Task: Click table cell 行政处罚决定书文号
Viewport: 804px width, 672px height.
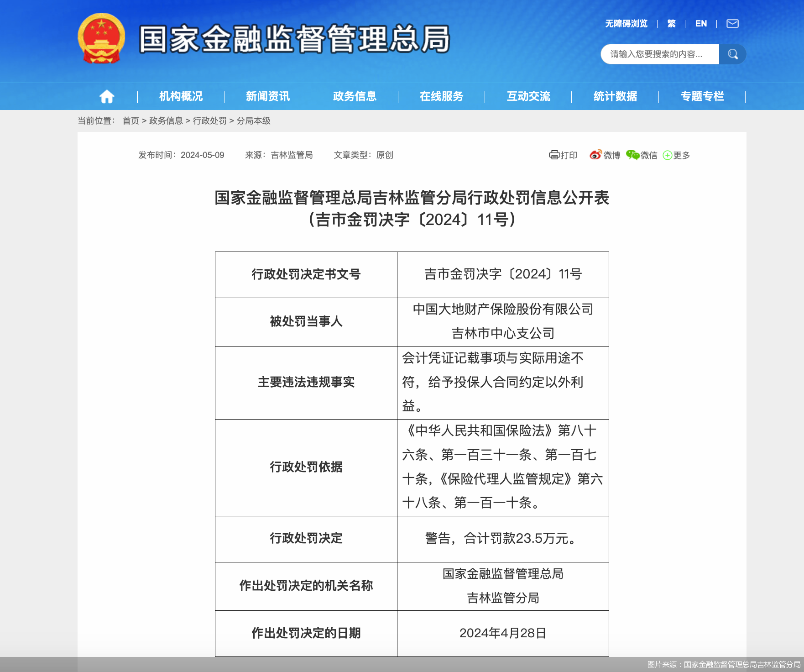Action: pos(306,274)
